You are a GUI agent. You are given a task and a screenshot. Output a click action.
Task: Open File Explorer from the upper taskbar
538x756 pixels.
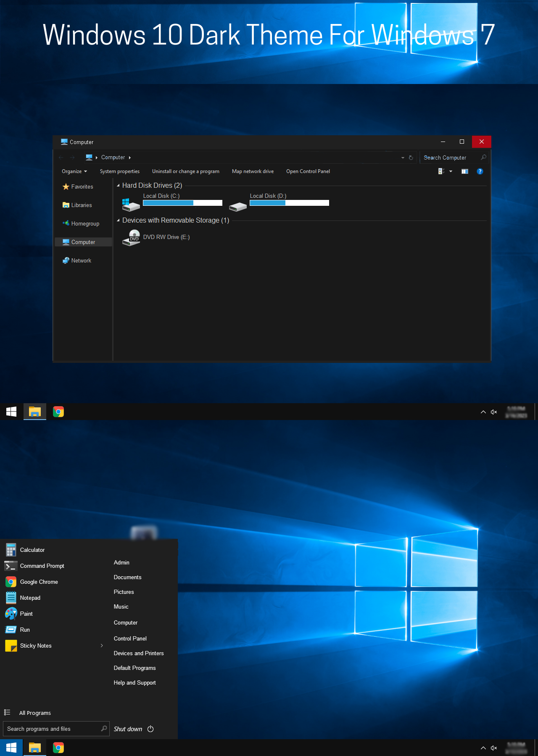click(35, 412)
